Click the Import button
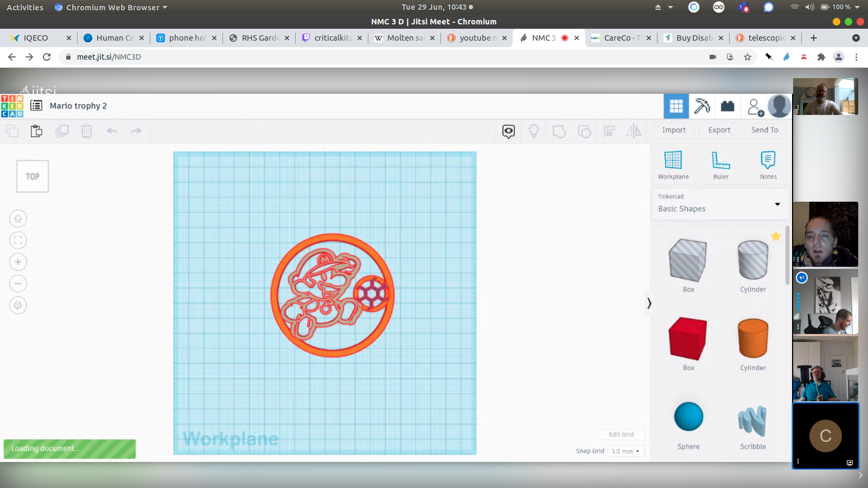This screenshot has height=488, width=868. tap(674, 130)
